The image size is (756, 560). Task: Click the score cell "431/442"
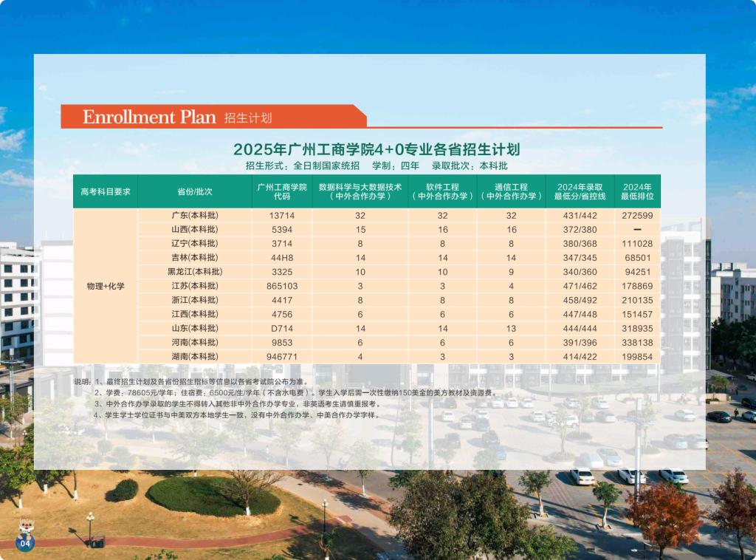(x=580, y=216)
